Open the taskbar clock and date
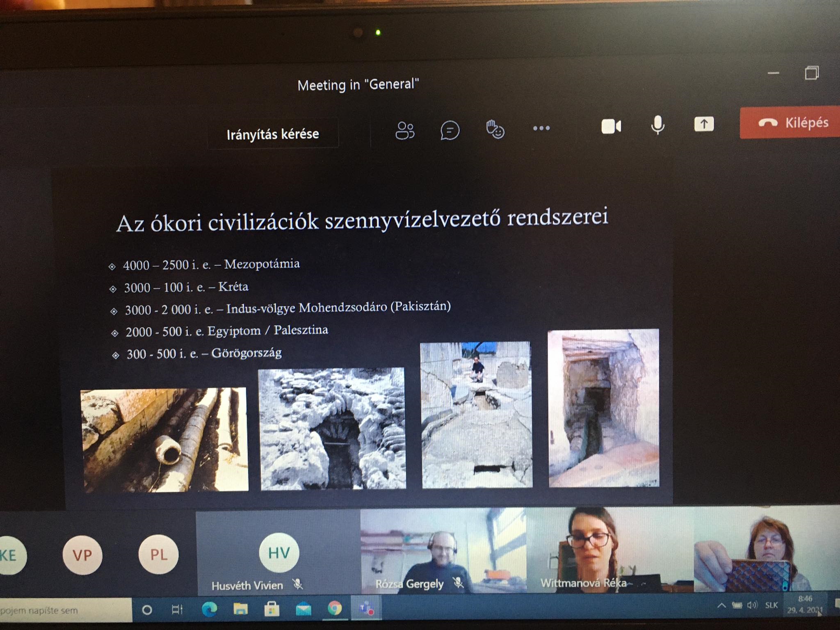 click(x=805, y=605)
